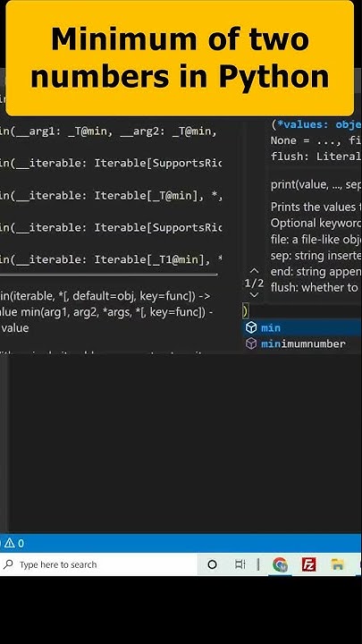Click the "end: string appen" line
The image size is (362, 644).
click(x=316, y=272)
